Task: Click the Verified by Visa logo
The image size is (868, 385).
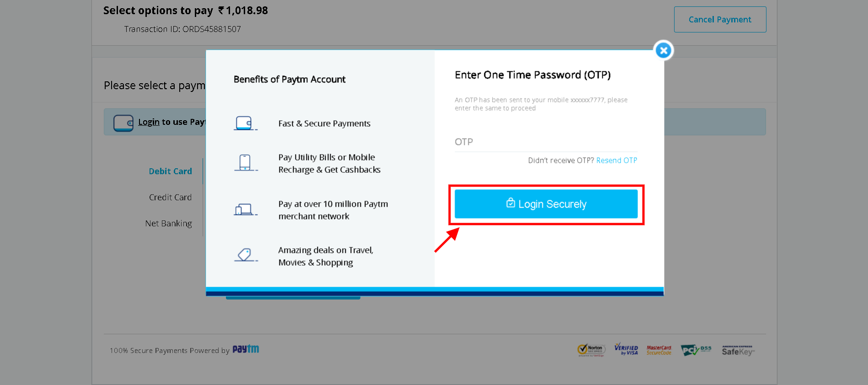Action: click(626, 349)
